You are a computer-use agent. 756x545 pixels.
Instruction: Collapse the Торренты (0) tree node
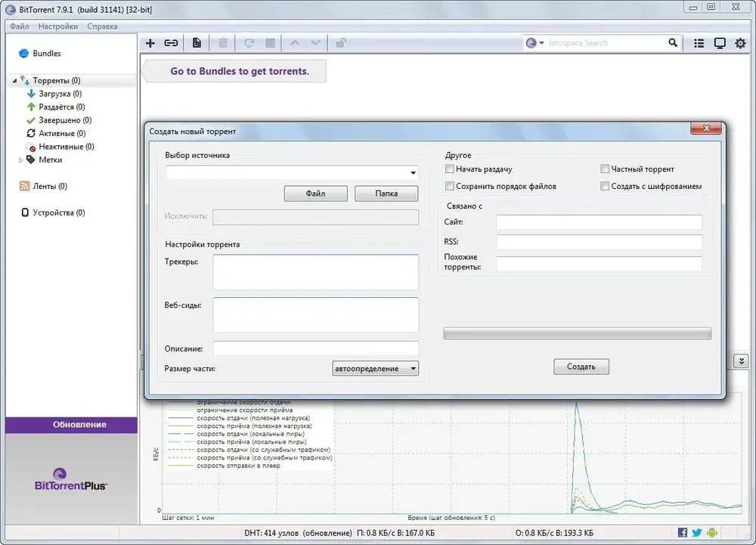pos(14,80)
